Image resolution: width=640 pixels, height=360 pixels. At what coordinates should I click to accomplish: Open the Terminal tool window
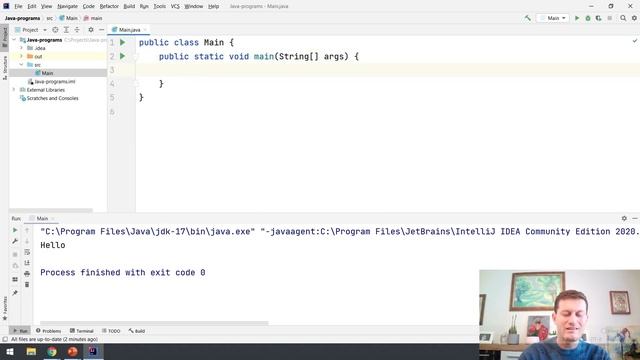[x=82, y=331]
